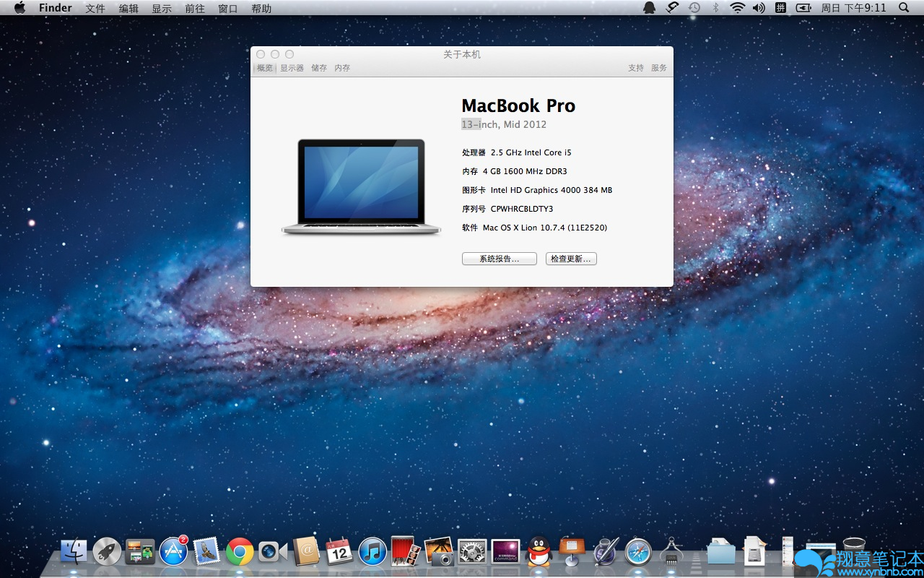924x578 pixels.
Task: Open Mission Control in the Dock
Action: click(x=140, y=551)
